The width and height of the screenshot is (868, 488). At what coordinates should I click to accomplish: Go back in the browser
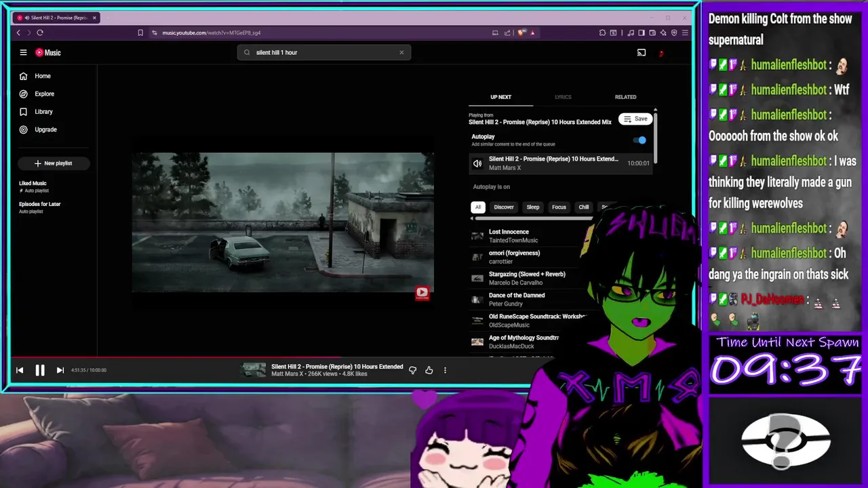click(x=18, y=33)
